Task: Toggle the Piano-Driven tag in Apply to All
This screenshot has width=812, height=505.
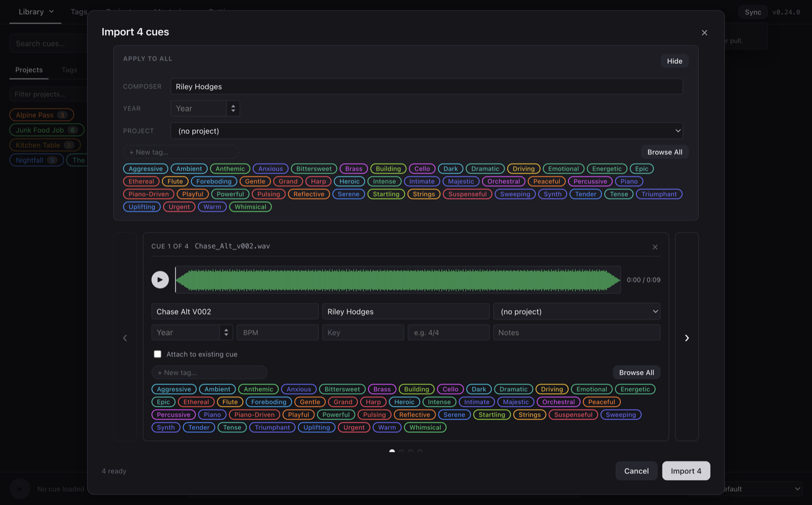Action: click(x=149, y=194)
